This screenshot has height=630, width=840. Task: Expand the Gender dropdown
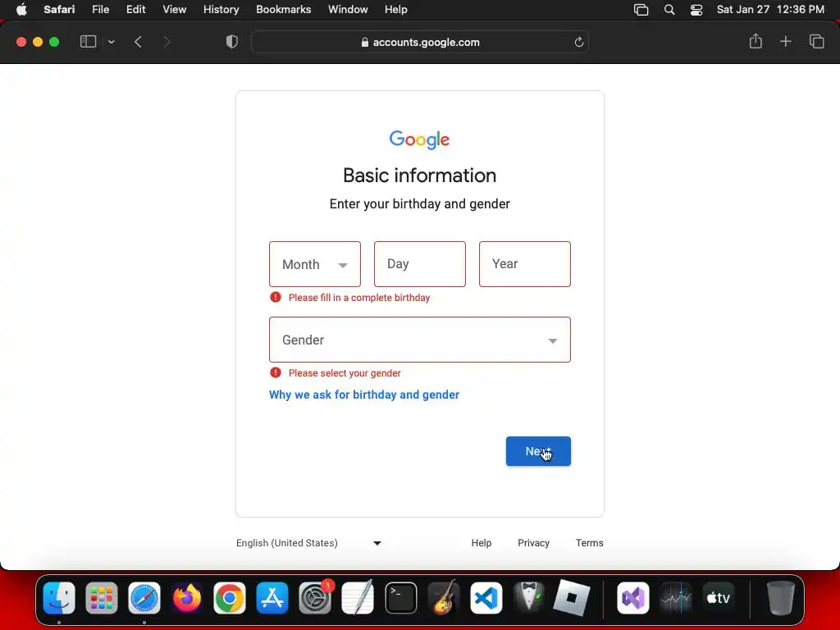pyautogui.click(x=419, y=340)
